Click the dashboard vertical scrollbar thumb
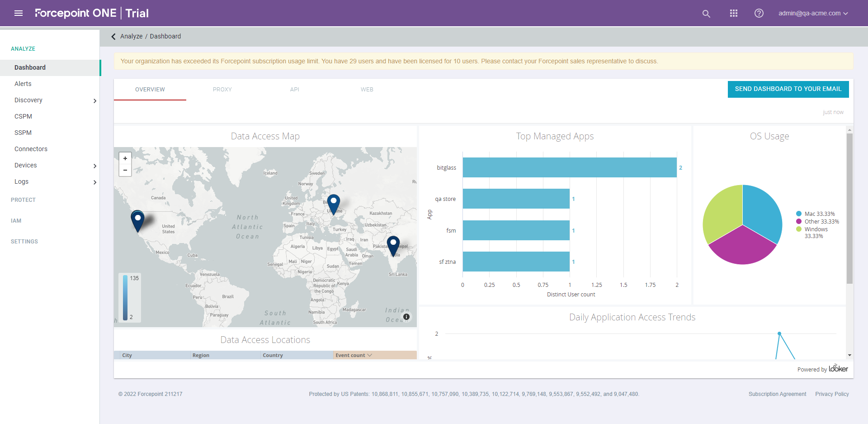Screen dimensions: 868x424 (849, 208)
